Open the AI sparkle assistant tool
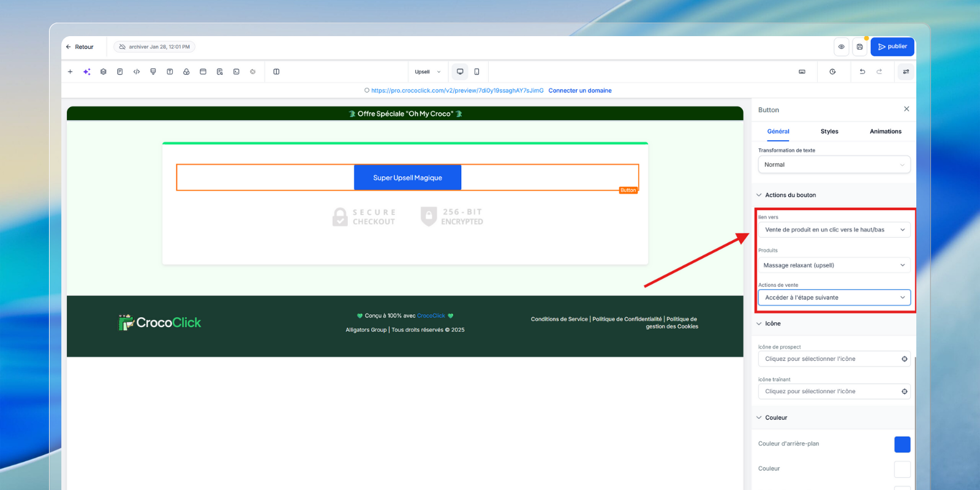The width and height of the screenshot is (980, 490). pos(87,72)
